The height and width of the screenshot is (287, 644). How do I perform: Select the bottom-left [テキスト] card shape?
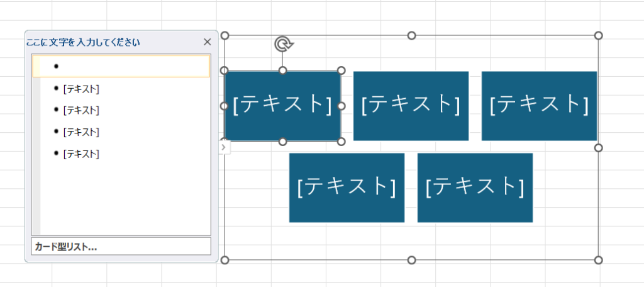pyautogui.click(x=347, y=187)
